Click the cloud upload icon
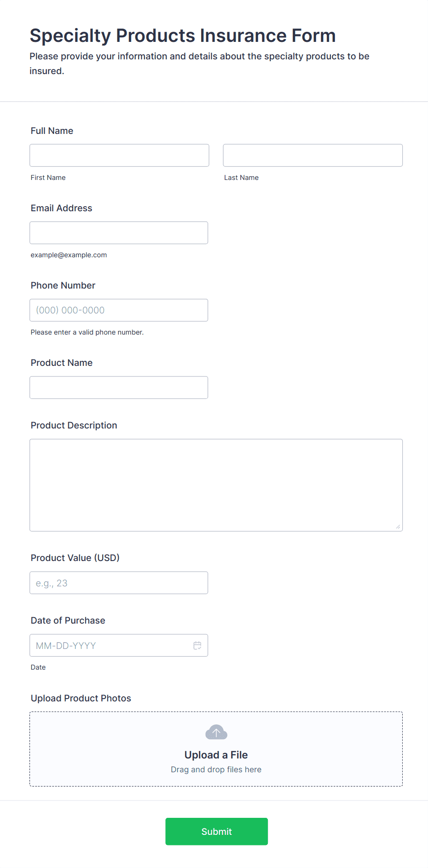Viewport: 428px width, 868px height. 216,732
